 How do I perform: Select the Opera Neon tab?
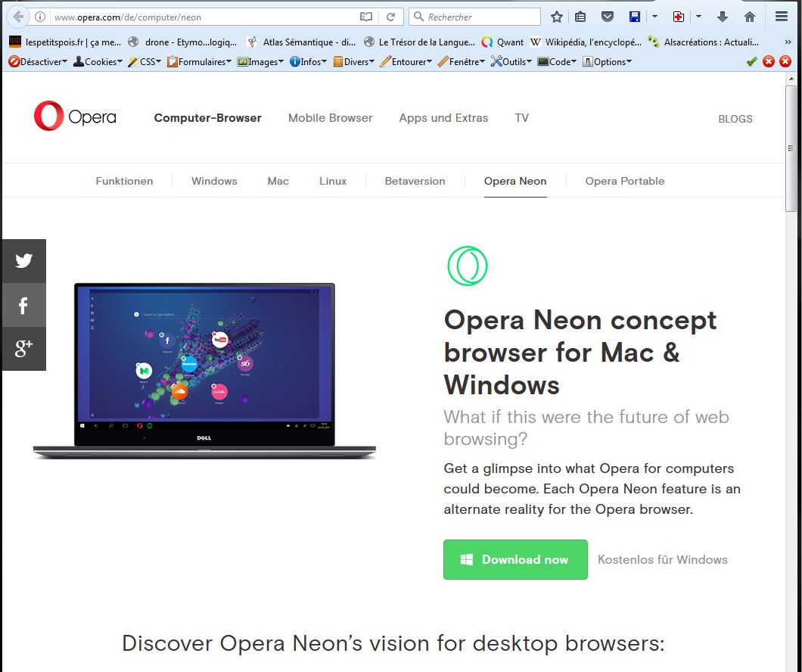coord(515,181)
